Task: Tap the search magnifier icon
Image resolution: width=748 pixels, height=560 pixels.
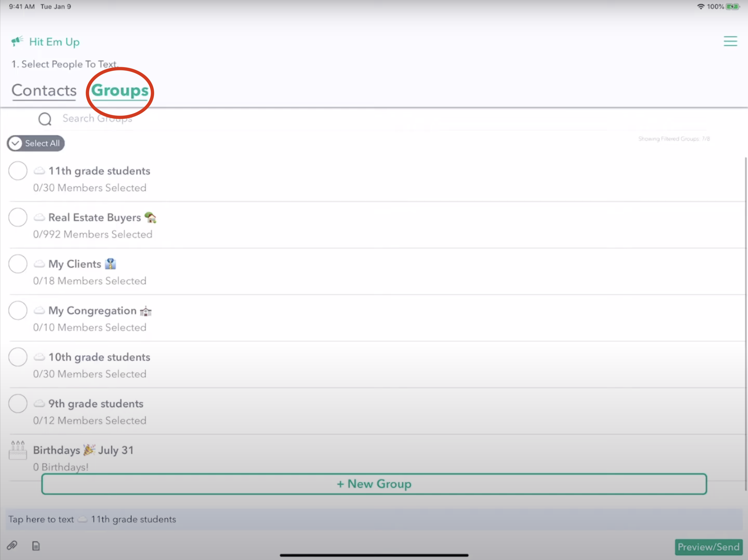Action: 45,119
